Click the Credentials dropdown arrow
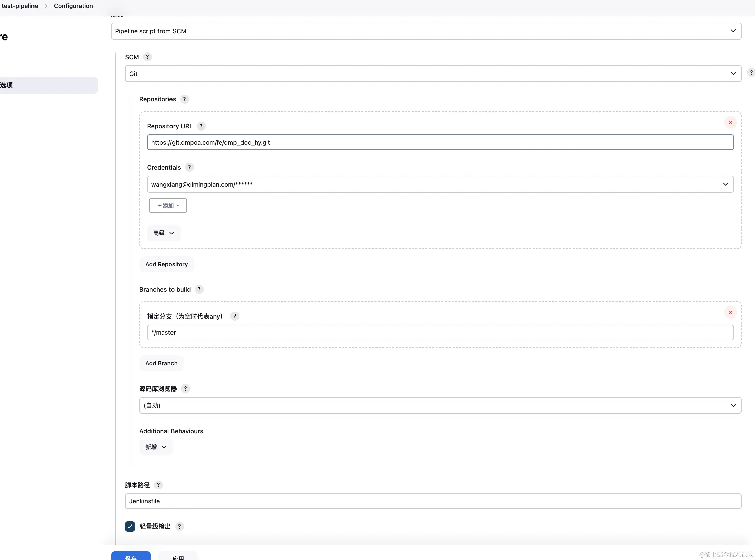Screen dimensions: 755x560 pos(726,184)
